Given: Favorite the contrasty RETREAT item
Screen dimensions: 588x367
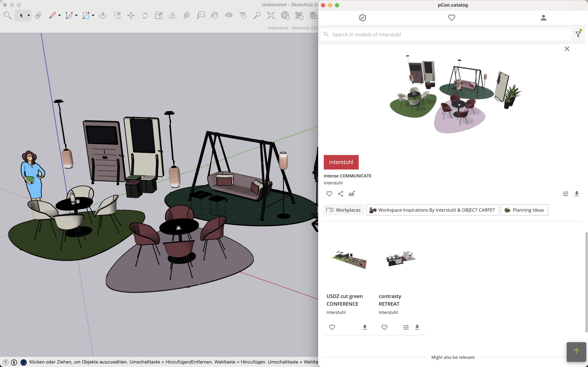Looking at the screenshot, I should click(x=384, y=327).
